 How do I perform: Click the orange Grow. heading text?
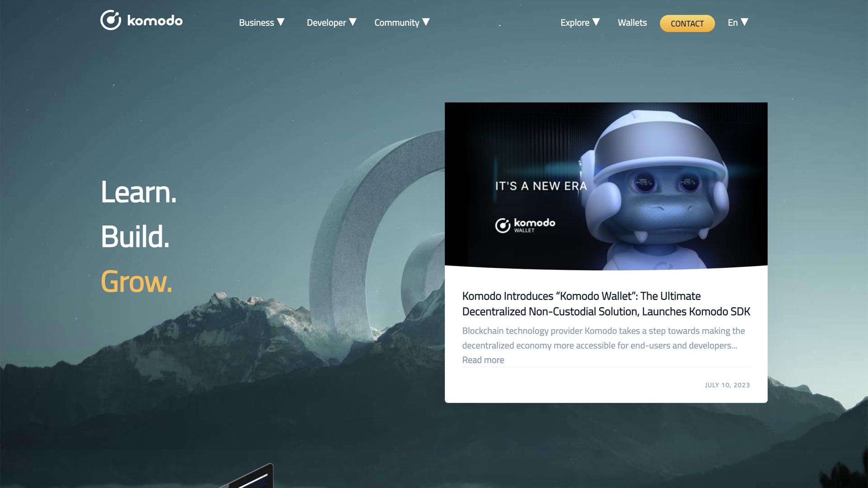coord(136,282)
